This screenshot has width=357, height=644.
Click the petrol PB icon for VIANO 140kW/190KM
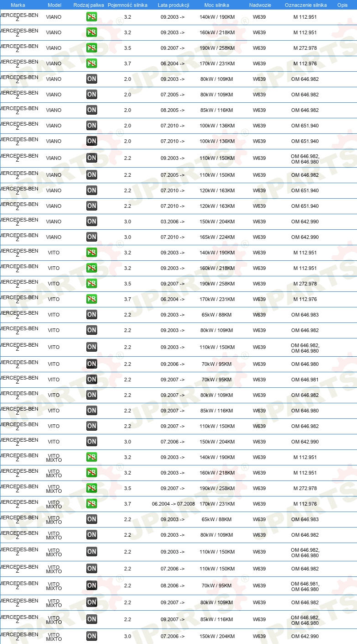(91, 17)
